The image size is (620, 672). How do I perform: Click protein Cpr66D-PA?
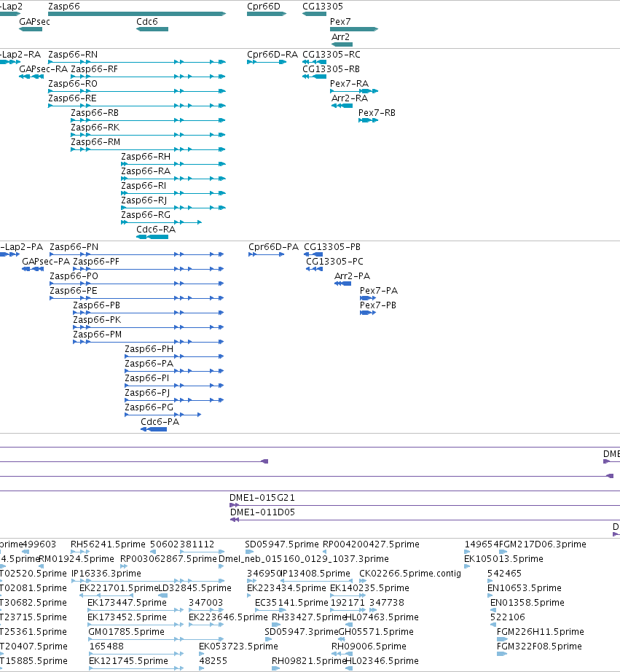tap(266, 254)
